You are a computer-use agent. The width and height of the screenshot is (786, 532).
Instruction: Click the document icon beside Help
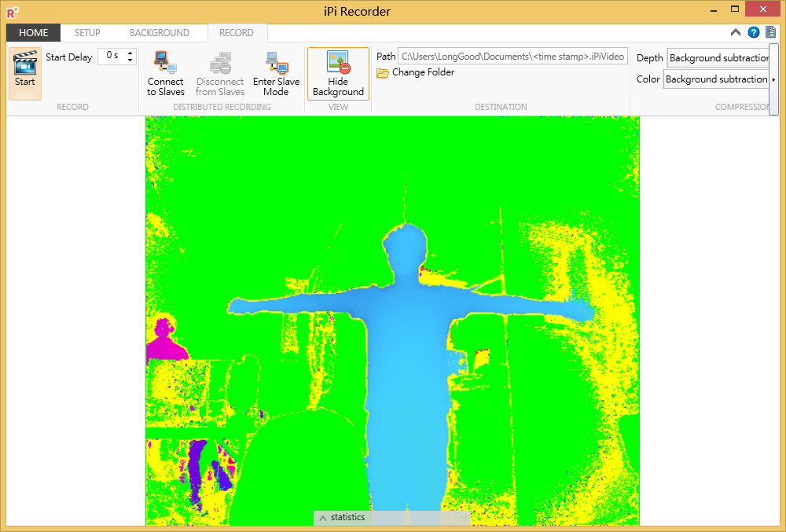point(770,32)
